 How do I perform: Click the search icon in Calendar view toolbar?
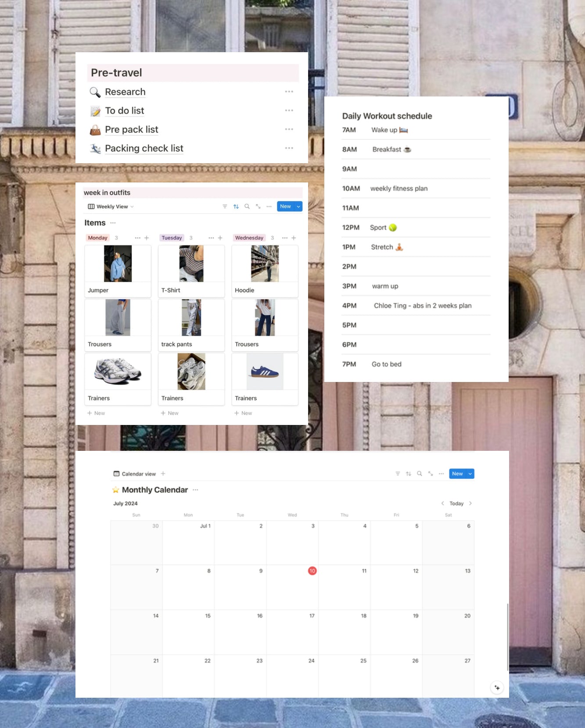pos(420,474)
